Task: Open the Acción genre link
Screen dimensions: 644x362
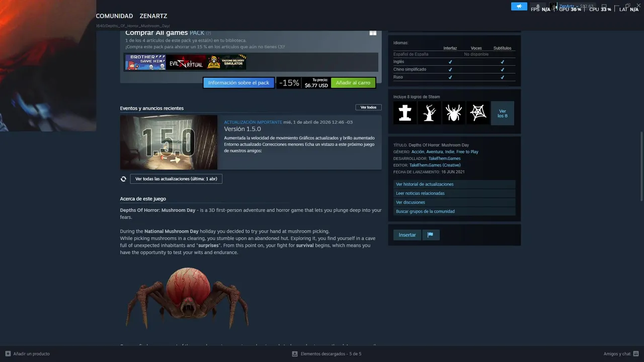Action: point(418,152)
